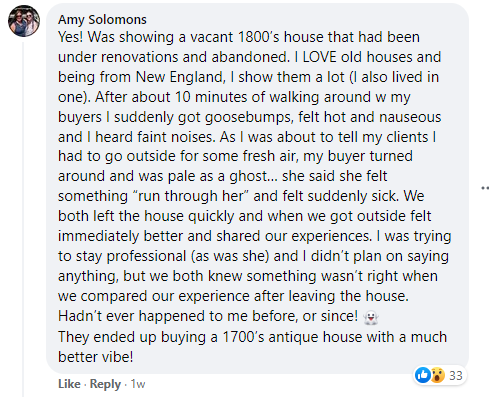Click the words "better vibe!" at comment end

click(x=96, y=357)
